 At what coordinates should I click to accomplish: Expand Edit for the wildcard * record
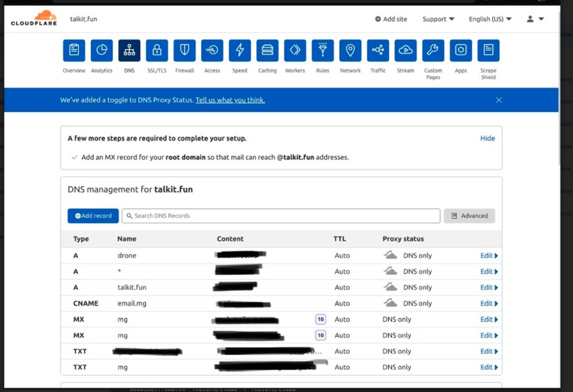pos(489,271)
